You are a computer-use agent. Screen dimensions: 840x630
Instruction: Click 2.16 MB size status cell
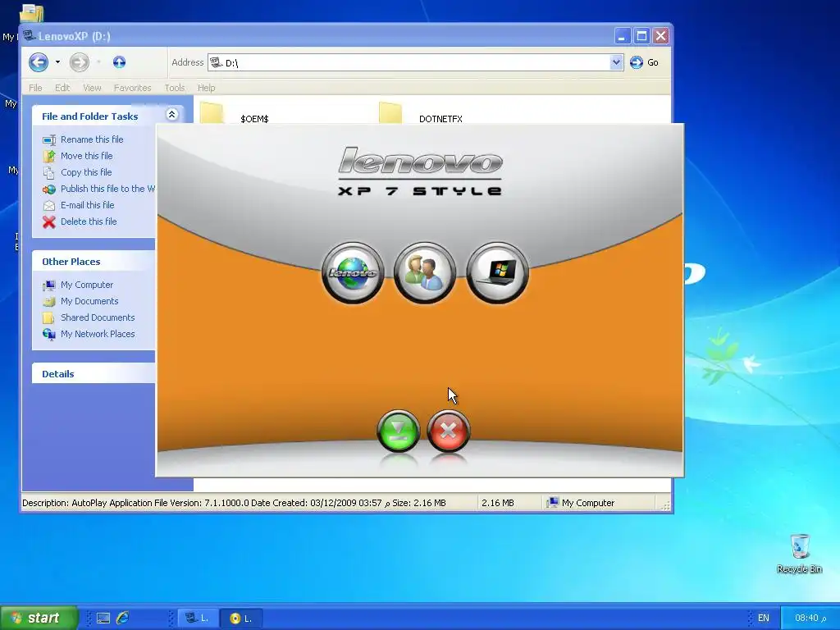(498, 503)
